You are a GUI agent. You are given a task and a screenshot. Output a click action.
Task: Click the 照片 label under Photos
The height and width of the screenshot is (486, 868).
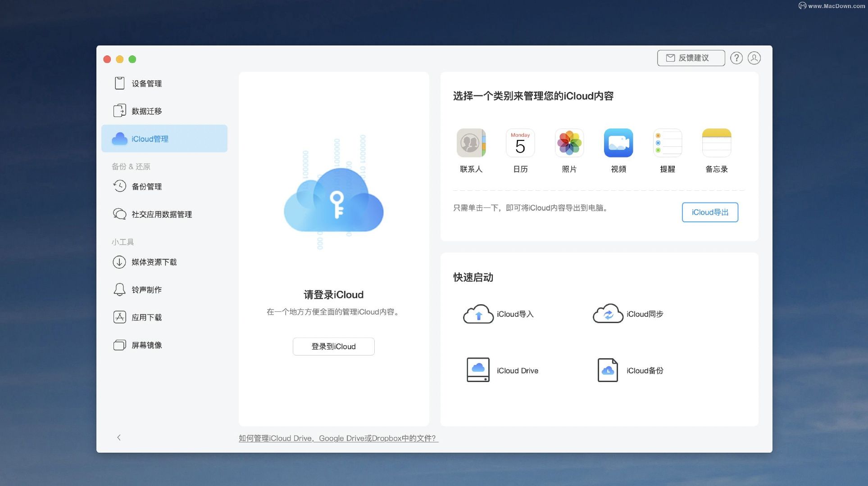pyautogui.click(x=569, y=169)
